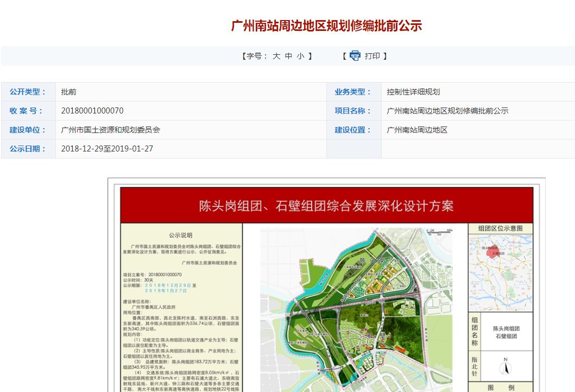Click the 广州南站周边地区 location value

click(x=417, y=130)
